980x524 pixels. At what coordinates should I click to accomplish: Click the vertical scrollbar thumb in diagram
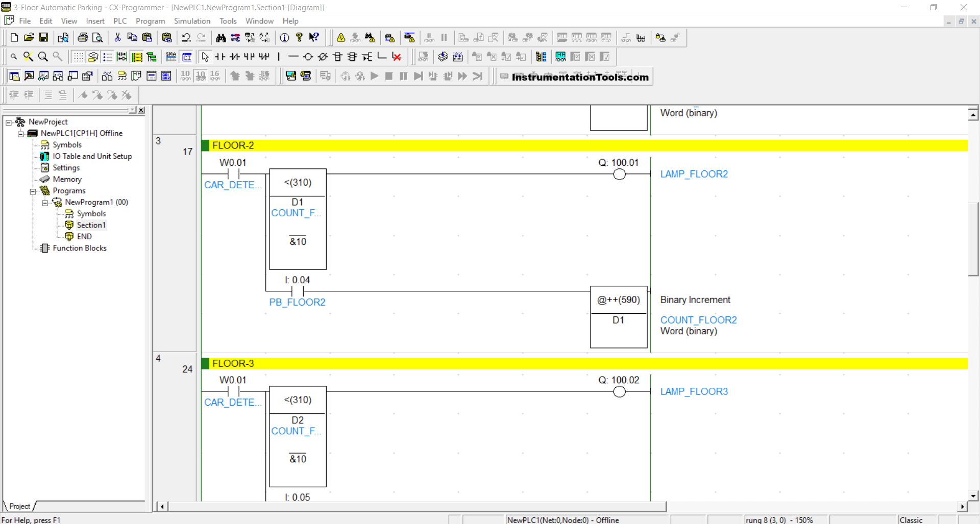click(973, 239)
